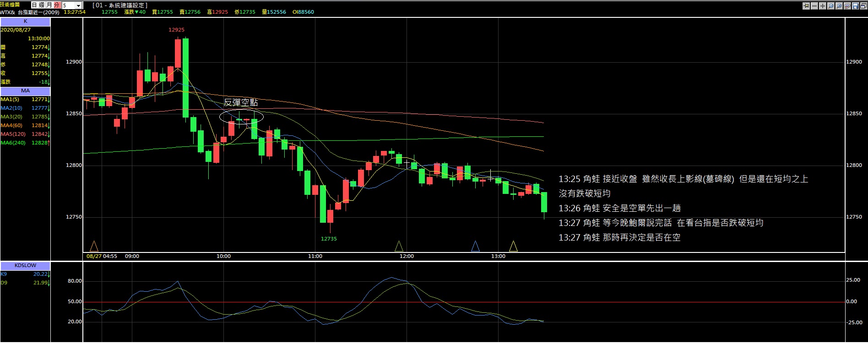This screenshot has height=343, width=868.
Task: Click the 13:26 角蛙 comment line
Action: 619,208
